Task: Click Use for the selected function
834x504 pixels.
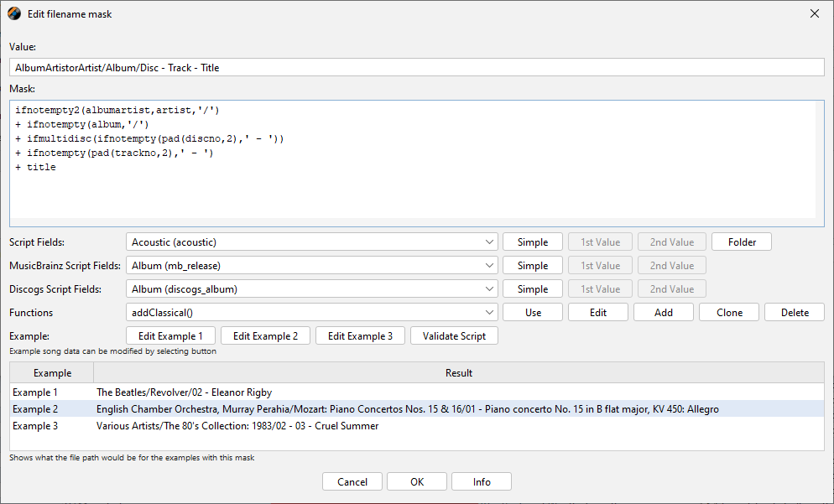Action: [533, 313]
